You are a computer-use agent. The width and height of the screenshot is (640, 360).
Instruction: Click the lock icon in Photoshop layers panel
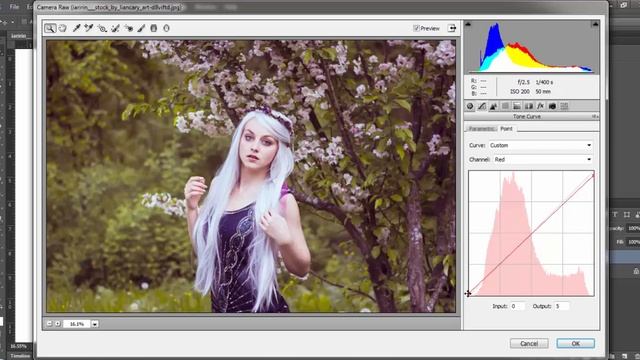(x=636, y=271)
